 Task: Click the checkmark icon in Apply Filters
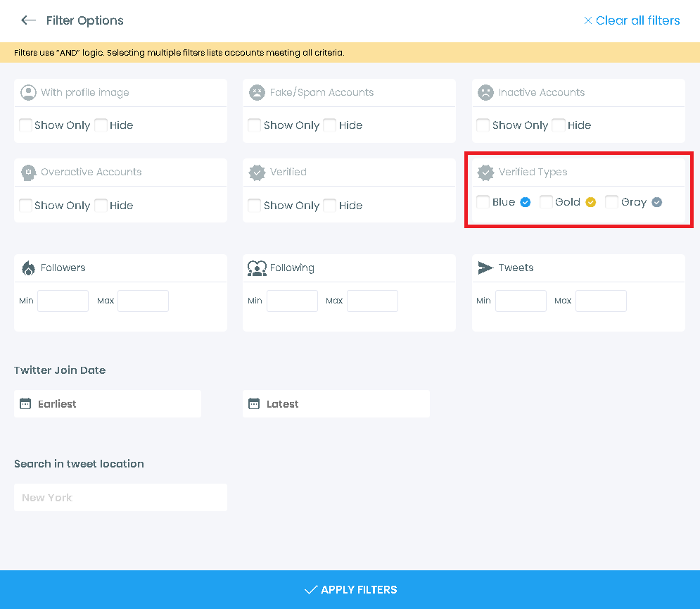pyautogui.click(x=311, y=590)
